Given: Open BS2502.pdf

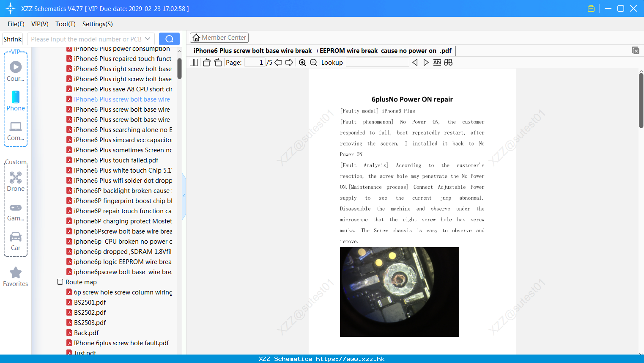Looking at the screenshot, I should 86,313.
